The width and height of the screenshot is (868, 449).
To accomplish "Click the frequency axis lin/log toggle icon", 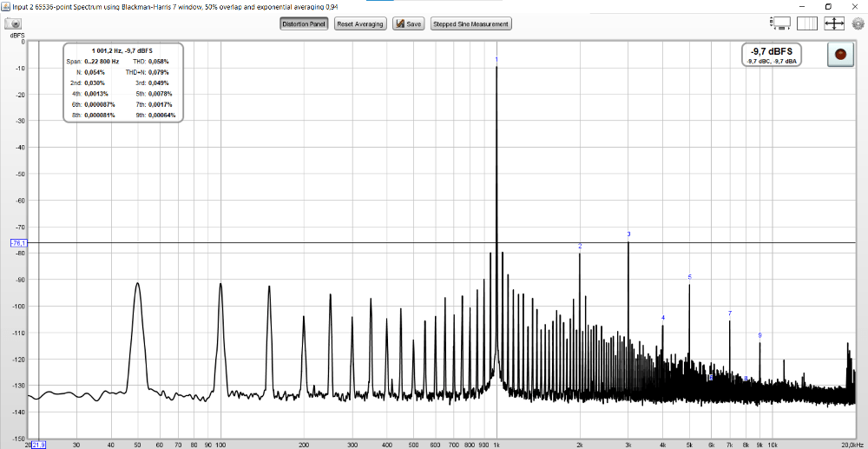I will [807, 23].
